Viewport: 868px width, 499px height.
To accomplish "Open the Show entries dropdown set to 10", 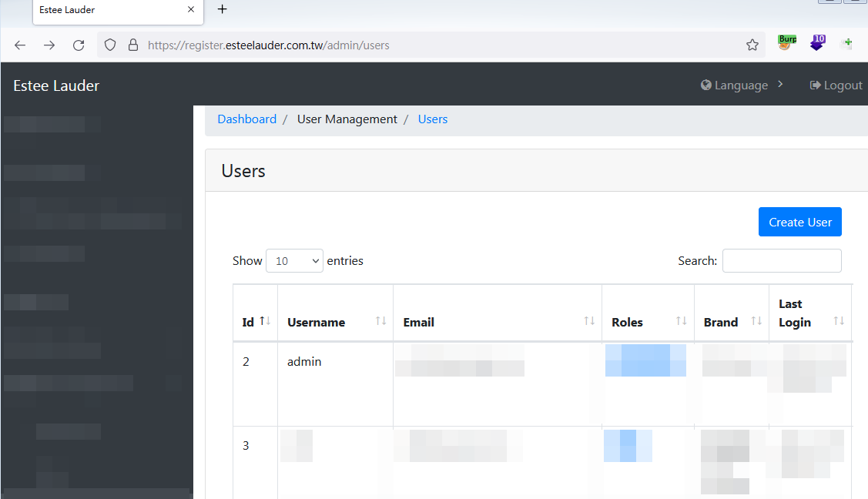I will click(x=294, y=260).
